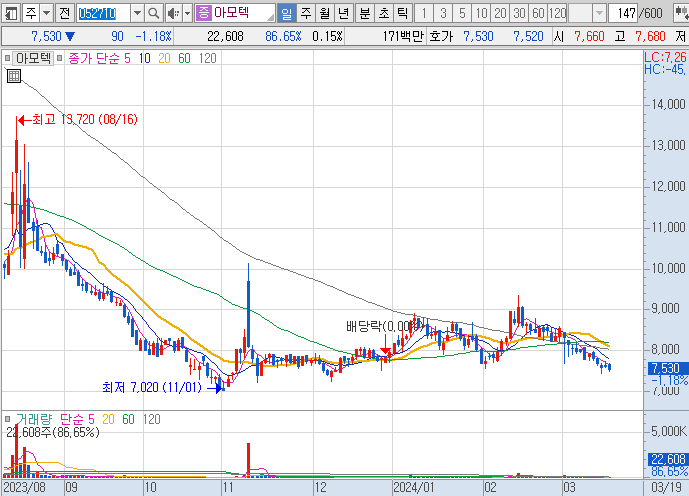Click the small square beside 아모텍 chart label
The height and width of the screenshot is (496, 689).
pyautogui.click(x=7, y=58)
